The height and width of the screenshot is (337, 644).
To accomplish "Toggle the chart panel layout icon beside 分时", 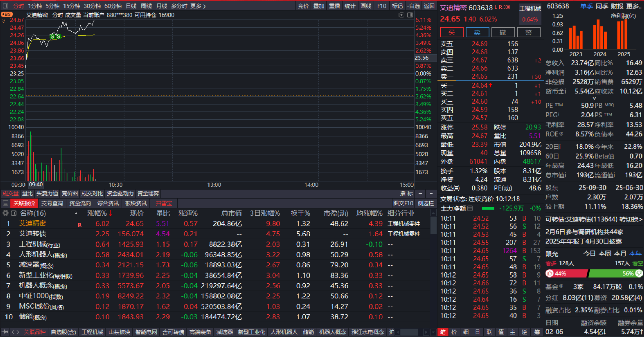I will (5, 6).
